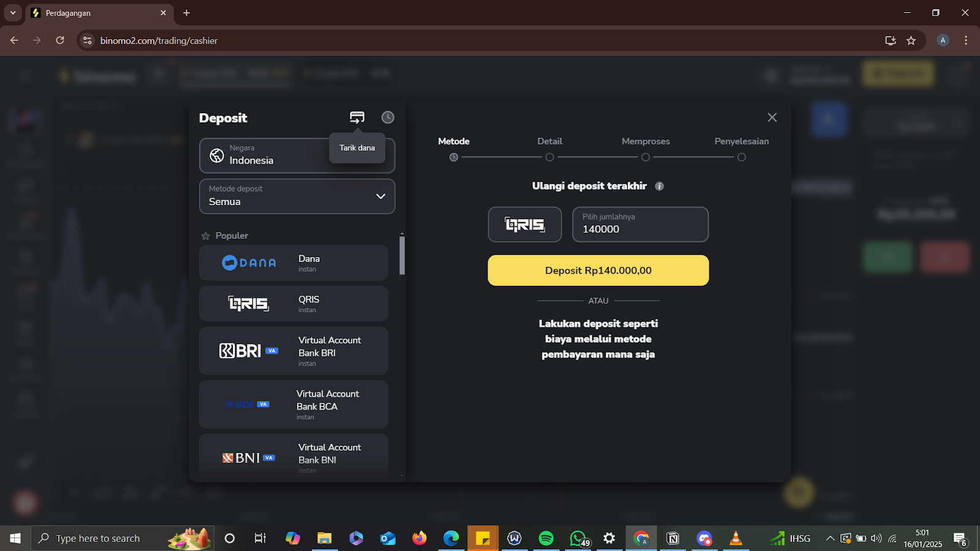This screenshot has width=980, height=551.
Task: Launch Spotify from the taskbar
Action: (546, 538)
